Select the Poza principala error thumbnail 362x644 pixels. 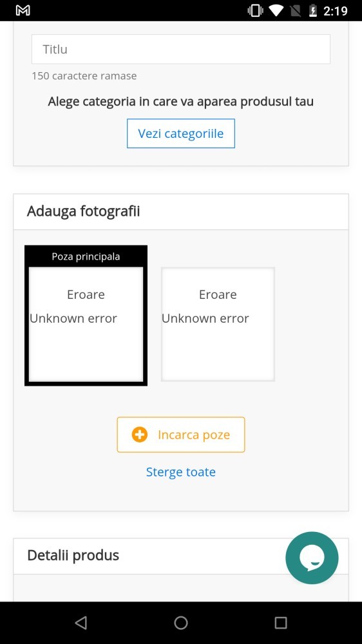point(86,316)
